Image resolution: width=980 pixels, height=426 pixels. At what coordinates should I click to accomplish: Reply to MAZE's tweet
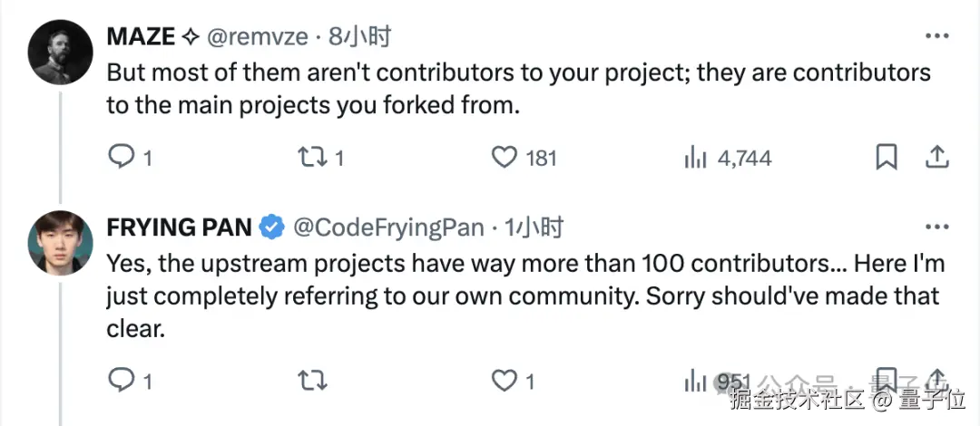point(122,158)
